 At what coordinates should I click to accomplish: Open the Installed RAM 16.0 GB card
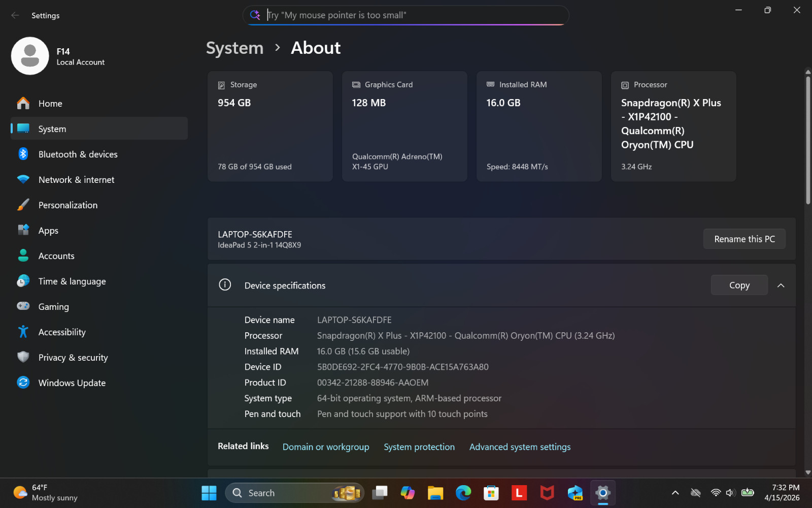point(539,126)
